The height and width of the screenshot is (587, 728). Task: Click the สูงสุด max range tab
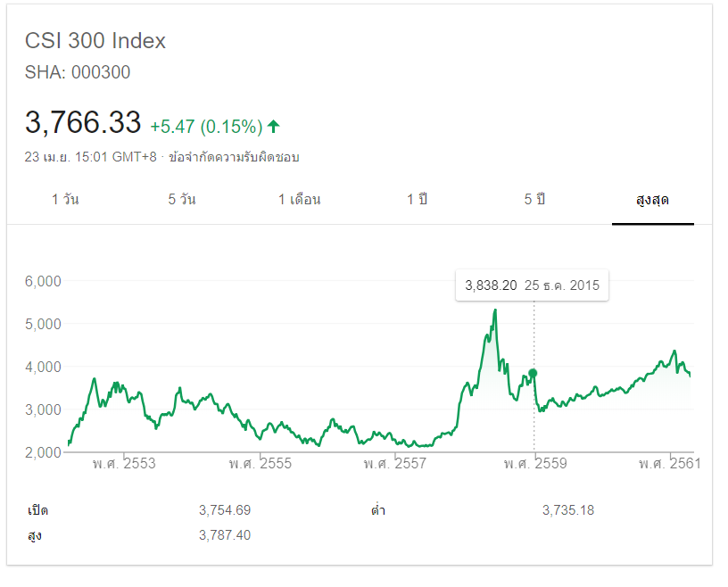point(652,199)
